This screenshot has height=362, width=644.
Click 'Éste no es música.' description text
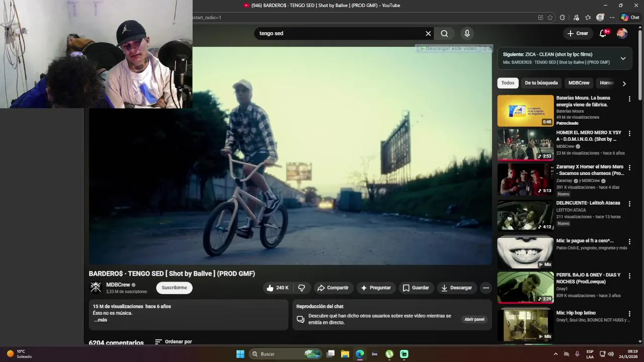[113, 313]
